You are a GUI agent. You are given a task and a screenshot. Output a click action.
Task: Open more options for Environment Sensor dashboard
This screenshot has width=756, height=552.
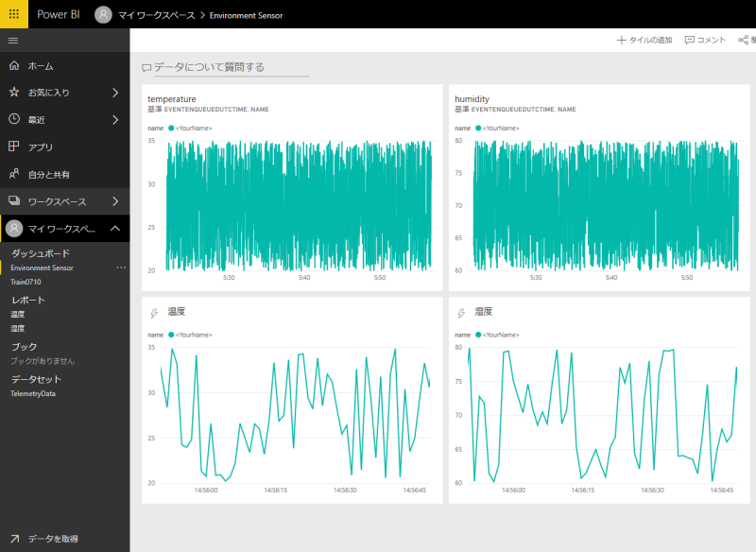pos(120,268)
